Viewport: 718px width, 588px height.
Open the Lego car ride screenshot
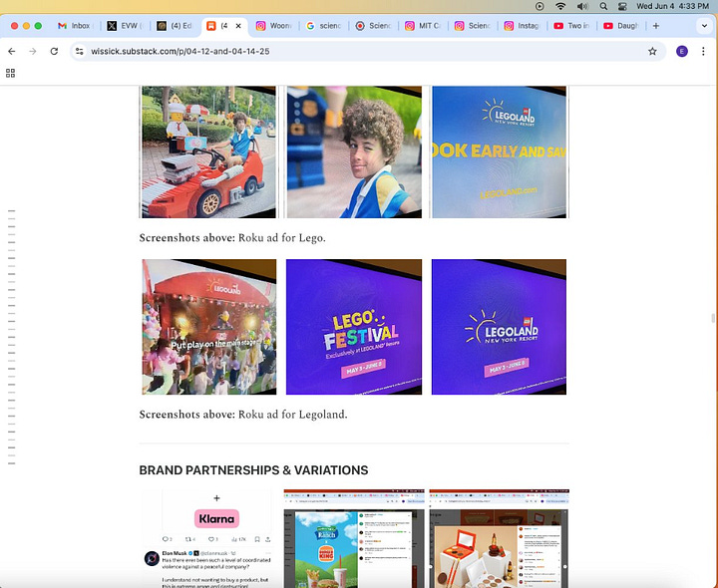208,151
